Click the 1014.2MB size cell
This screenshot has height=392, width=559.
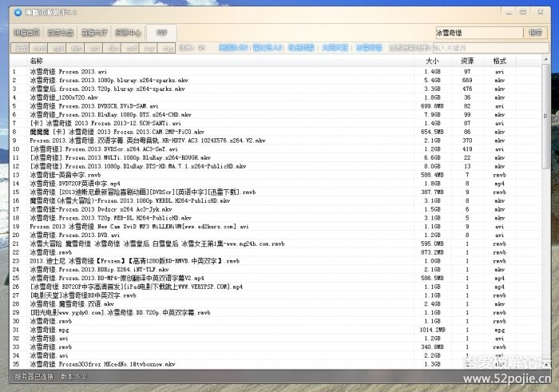click(x=433, y=330)
